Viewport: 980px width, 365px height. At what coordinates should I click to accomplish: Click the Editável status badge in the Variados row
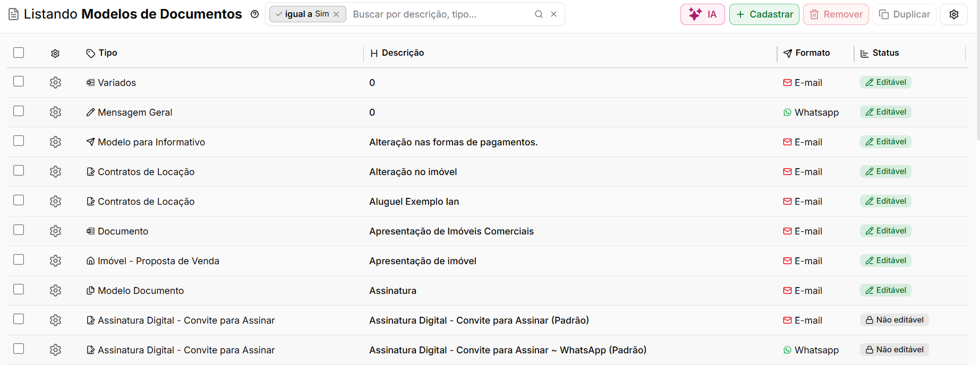tap(885, 82)
